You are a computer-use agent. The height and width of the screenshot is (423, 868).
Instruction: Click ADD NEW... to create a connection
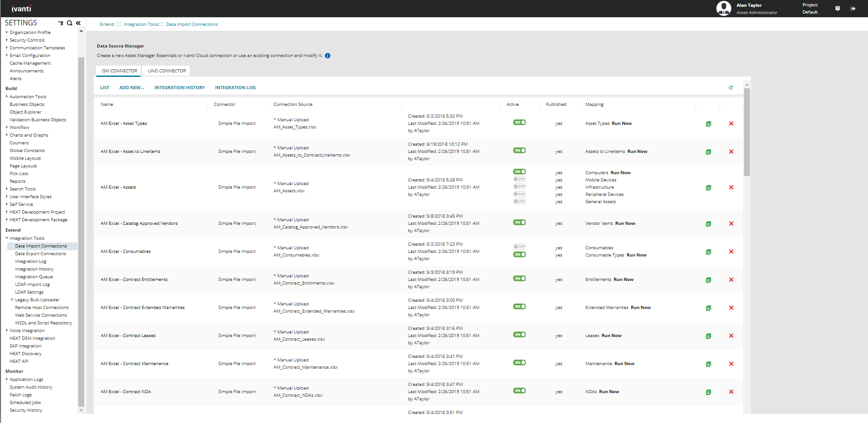pos(131,88)
